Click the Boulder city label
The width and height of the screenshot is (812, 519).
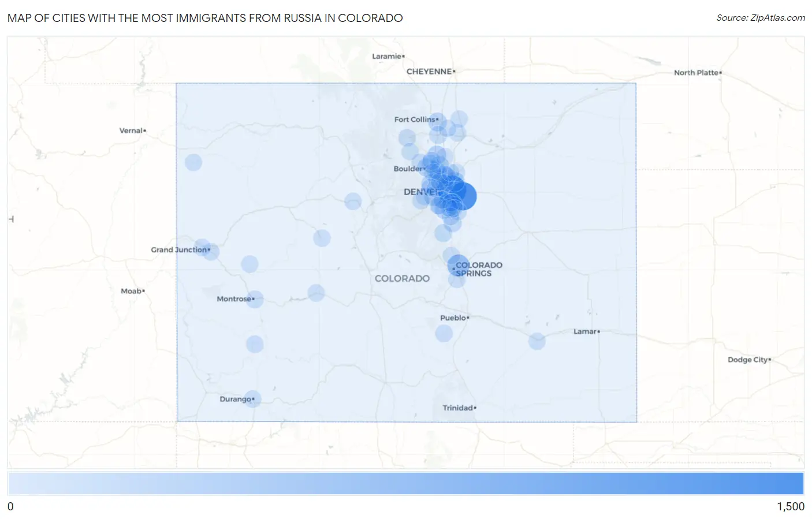tap(408, 169)
